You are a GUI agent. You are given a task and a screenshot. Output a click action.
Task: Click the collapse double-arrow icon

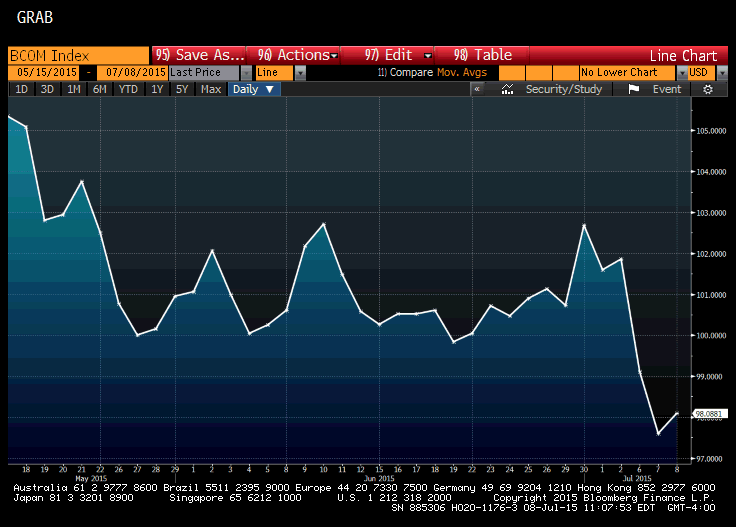pos(477,89)
